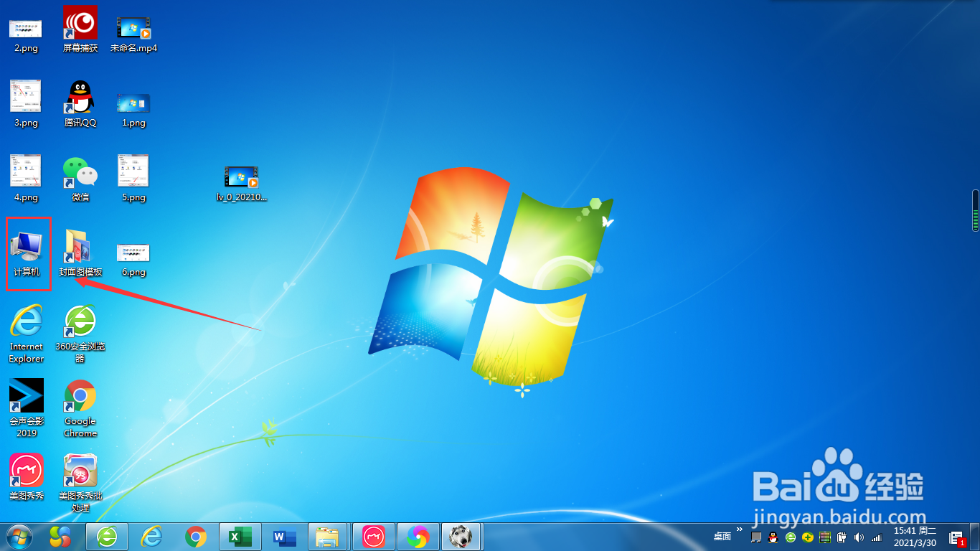Click the colorful four-petal taskbar icon
Screen dimensions: 980x551
[x=61, y=537]
